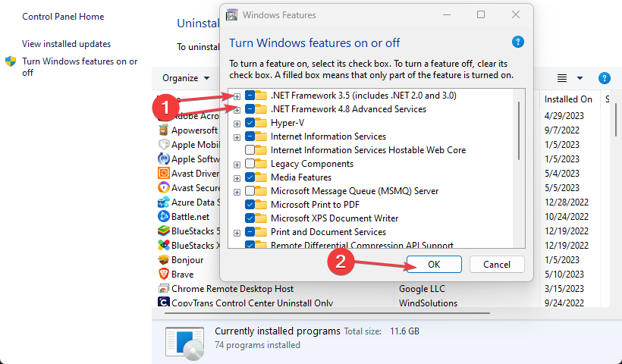Image resolution: width=622 pixels, height=364 pixels.
Task: Expand the Print and Document Services node
Action: click(237, 233)
